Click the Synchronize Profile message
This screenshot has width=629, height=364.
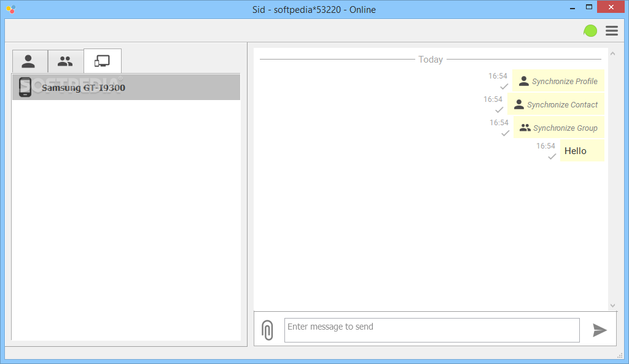click(558, 81)
